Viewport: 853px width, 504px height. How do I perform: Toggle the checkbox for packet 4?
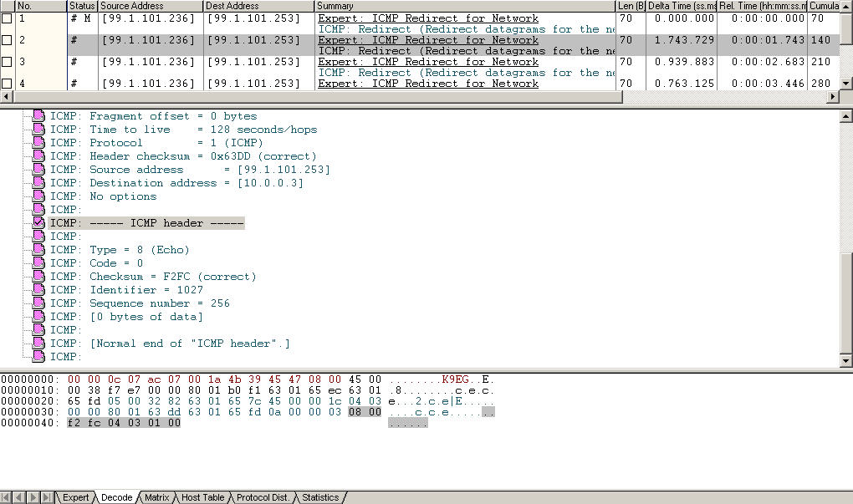(7, 83)
